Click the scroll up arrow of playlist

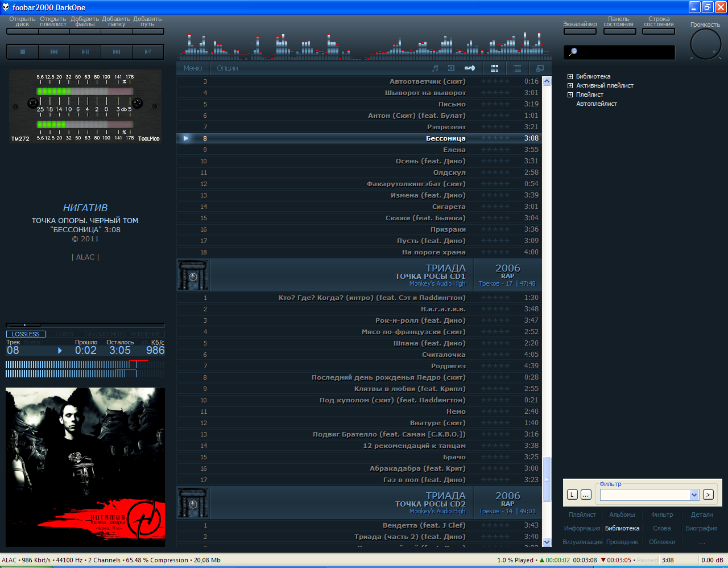[x=547, y=81]
